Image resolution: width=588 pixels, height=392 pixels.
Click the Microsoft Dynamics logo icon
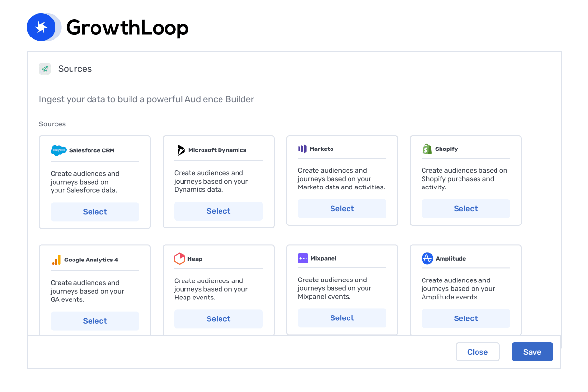tap(181, 150)
